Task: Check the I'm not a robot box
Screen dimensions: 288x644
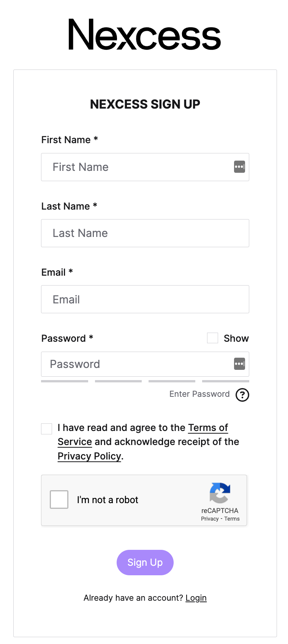Action: pyautogui.click(x=59, y=500)
